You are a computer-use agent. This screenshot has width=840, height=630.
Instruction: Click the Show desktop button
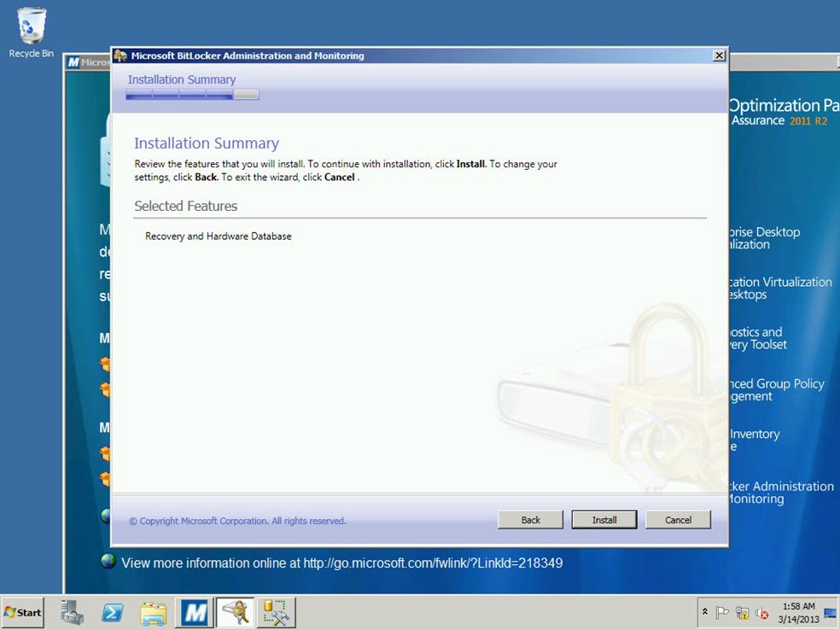point(831,612)
